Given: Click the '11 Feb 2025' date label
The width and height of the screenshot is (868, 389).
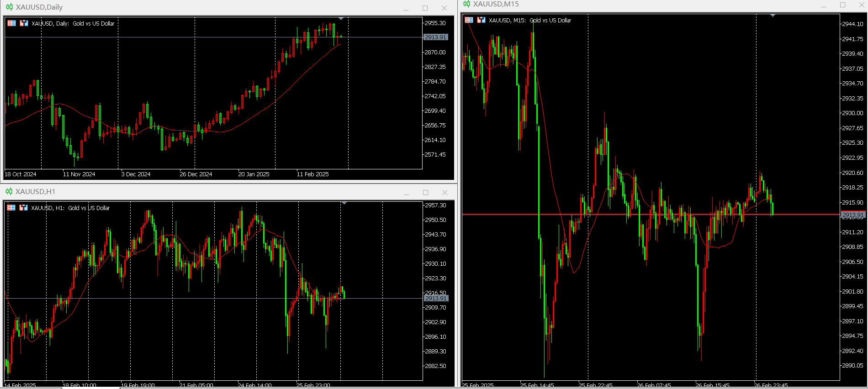Looking at the screenshot, I should pyautogui.click(x=312, y=174).
